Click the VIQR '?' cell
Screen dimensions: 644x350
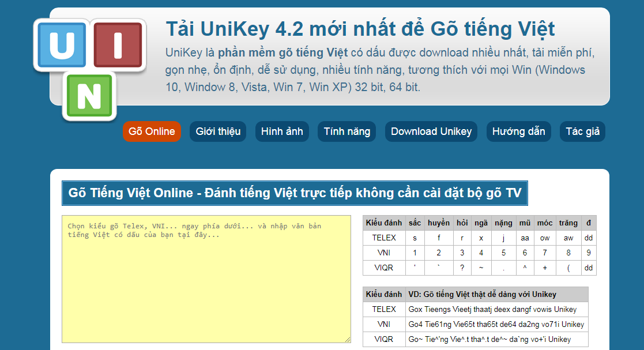tap(462, 268)
